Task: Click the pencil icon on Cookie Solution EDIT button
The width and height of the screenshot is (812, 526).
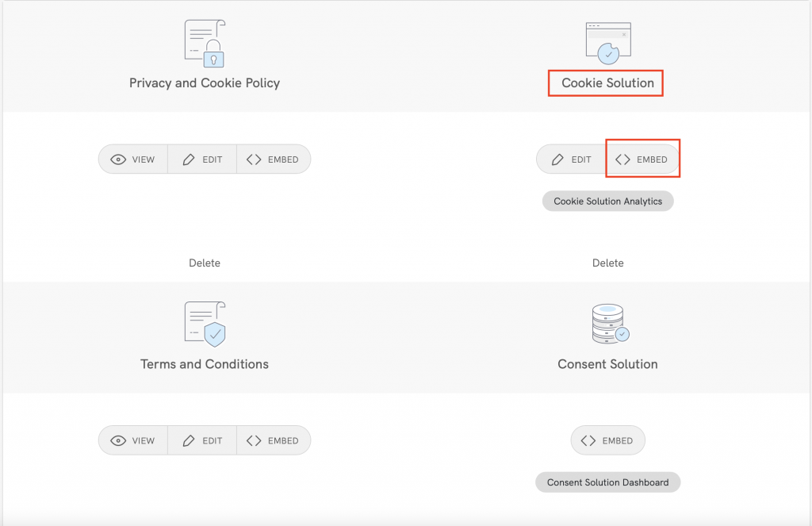Action: (560, 159)
